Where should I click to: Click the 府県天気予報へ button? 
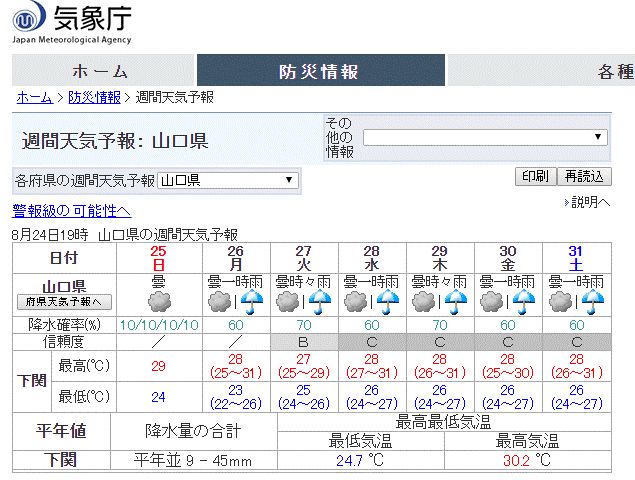tap(64, 302)
